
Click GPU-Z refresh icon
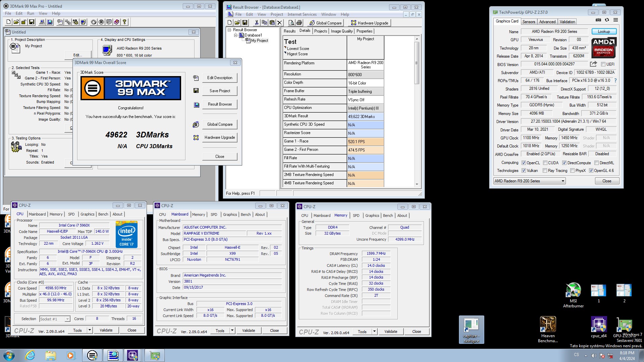(x=607, y=20)
